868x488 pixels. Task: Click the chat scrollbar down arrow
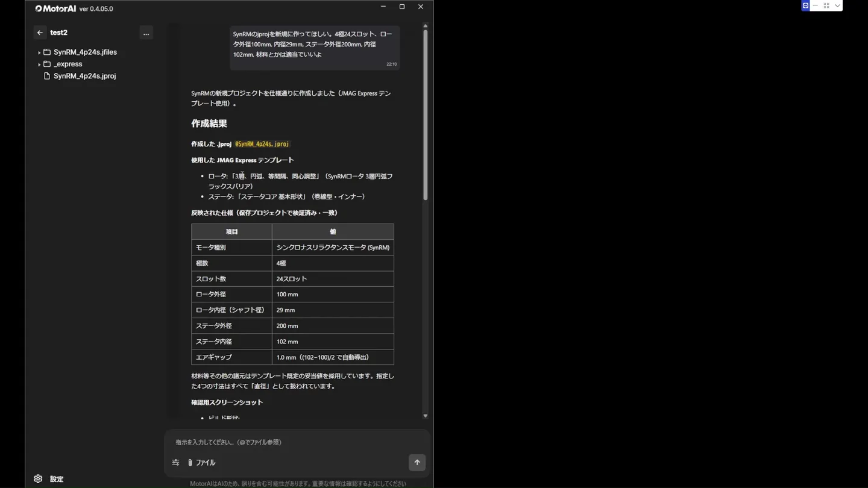[x=425, y=416]
